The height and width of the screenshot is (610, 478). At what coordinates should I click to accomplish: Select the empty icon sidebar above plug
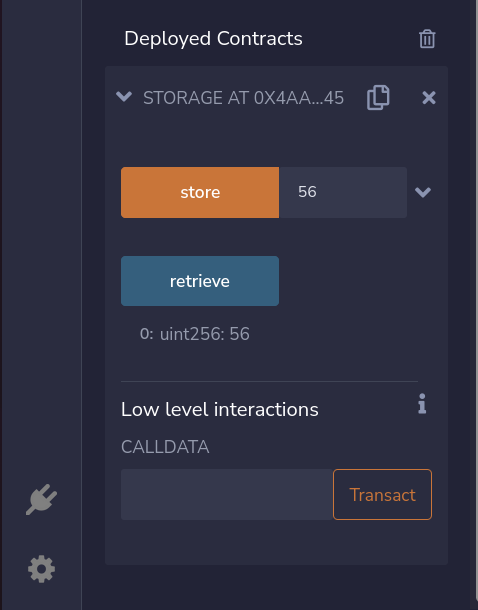[42, 233]
